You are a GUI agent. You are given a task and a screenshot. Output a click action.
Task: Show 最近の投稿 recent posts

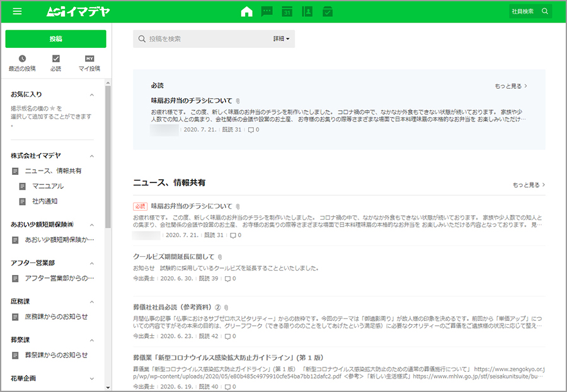(x=22, y=63)
